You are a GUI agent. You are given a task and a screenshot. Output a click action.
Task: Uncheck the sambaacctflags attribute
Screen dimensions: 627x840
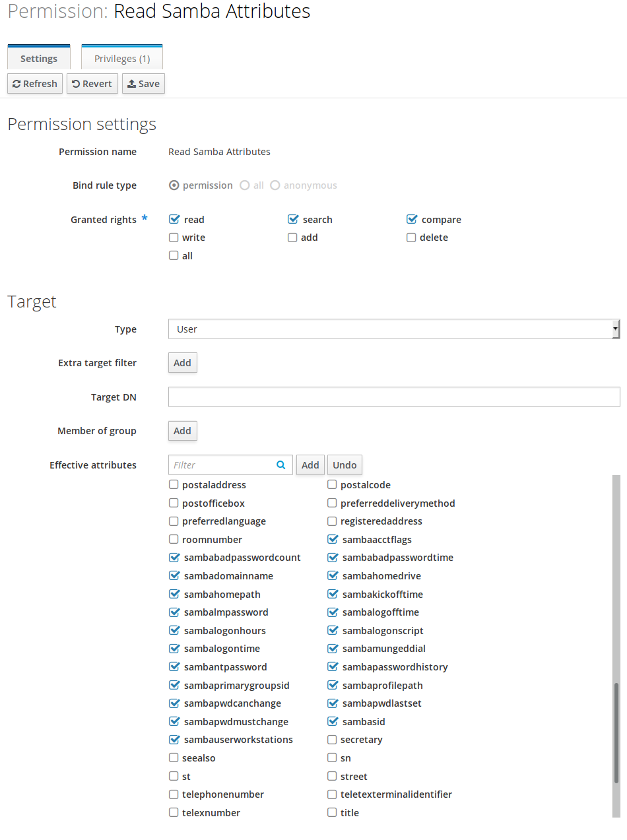tap(332, 539)
